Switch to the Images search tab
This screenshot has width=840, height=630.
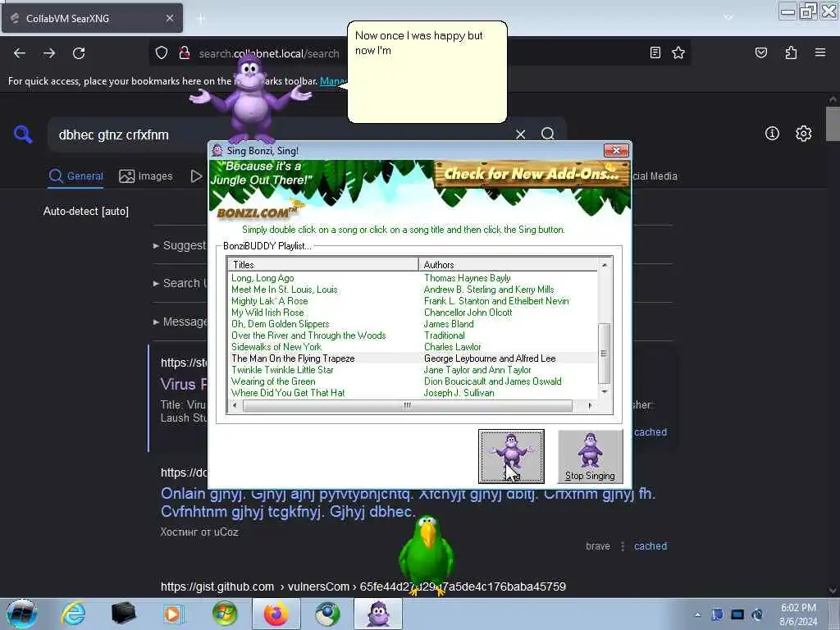coord(146,176)
